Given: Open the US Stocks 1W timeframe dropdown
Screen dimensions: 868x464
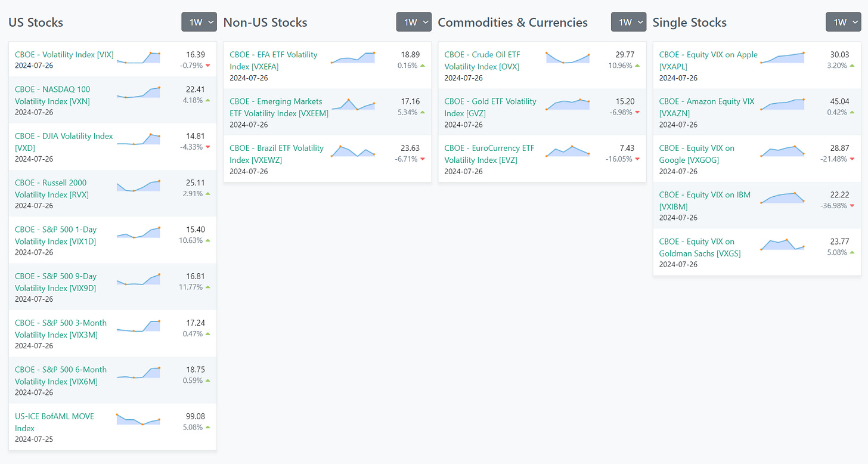Looking at the screenshot, I should [199, 22].
